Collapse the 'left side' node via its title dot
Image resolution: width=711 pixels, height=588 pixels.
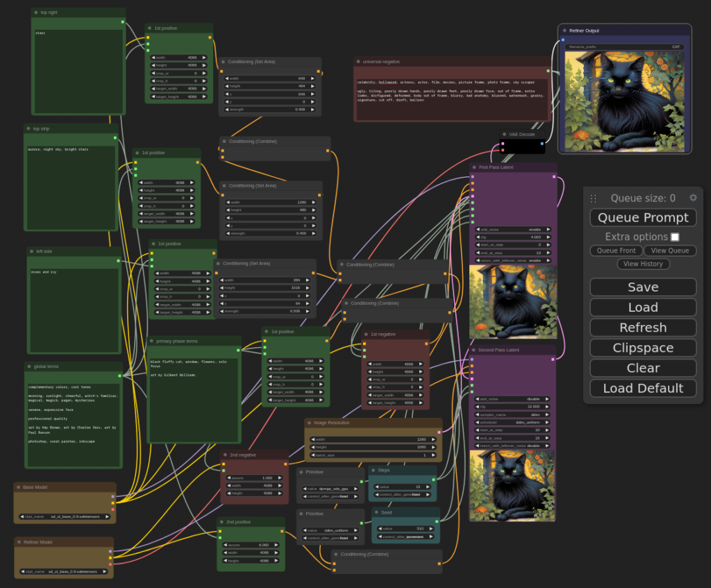click(x=32, y=251)
